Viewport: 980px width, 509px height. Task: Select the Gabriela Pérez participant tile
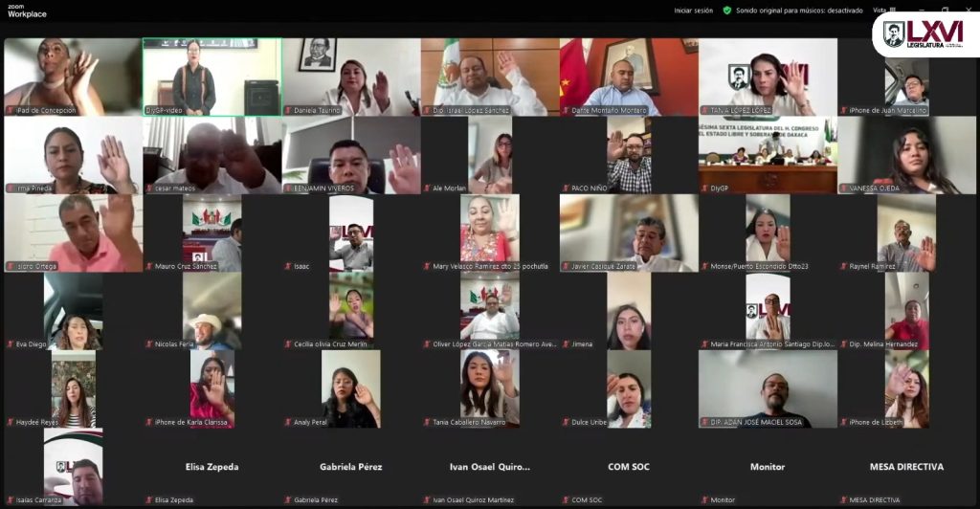coord(350,467)
